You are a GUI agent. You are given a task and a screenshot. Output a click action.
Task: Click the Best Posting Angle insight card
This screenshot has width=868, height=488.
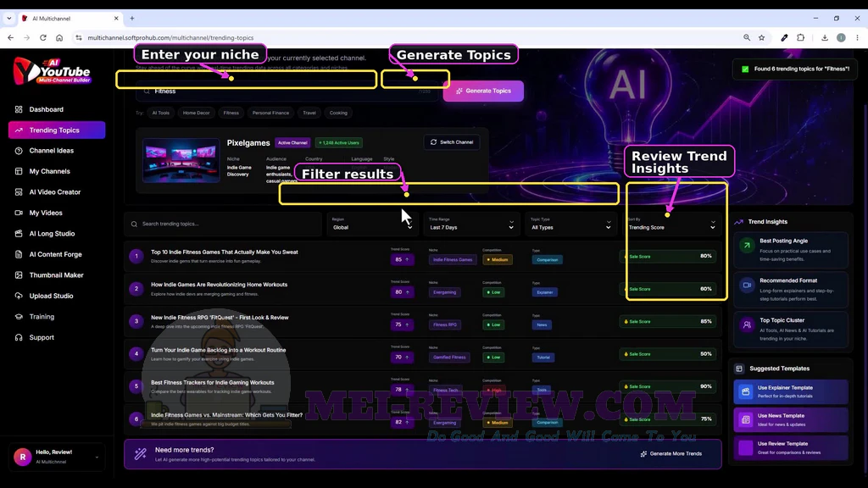tap(791, 250)
